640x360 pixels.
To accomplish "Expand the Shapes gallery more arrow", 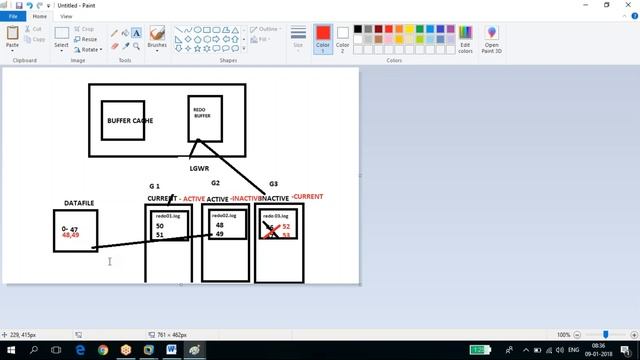I will tap(244, 49).
